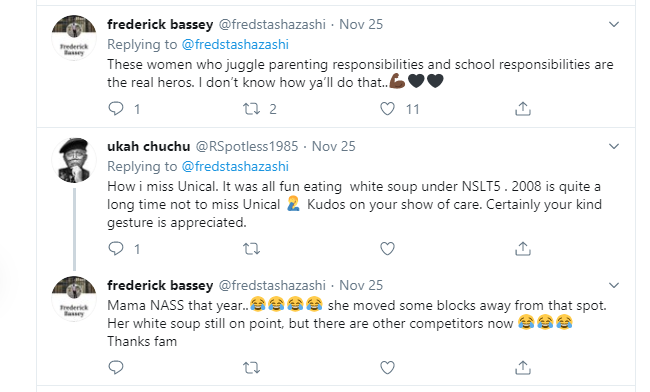This screenshot has height=392, width=650.
Task: Like the tweet with 11 likes
Action: pyautogui.click(x=387, y=109)
